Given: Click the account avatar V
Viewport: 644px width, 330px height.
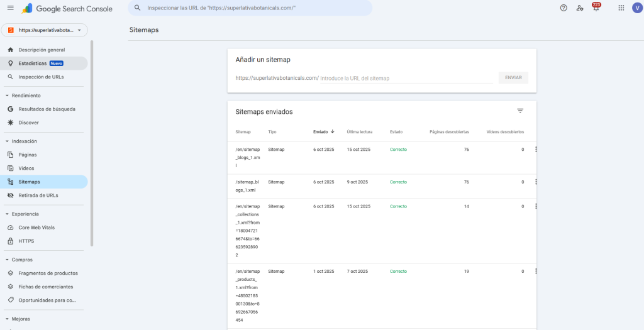Looking at the screenshot, I should pos(636,8).
